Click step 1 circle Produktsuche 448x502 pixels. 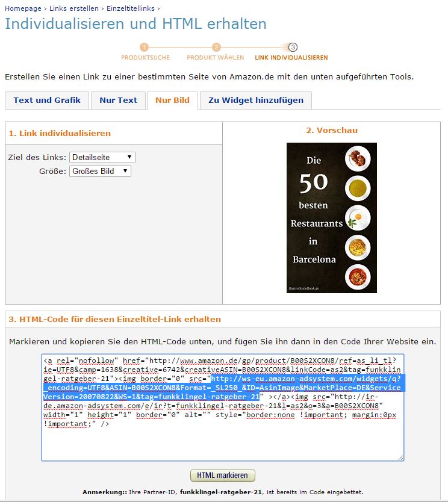pyautogui.click(x=144, y=47)
